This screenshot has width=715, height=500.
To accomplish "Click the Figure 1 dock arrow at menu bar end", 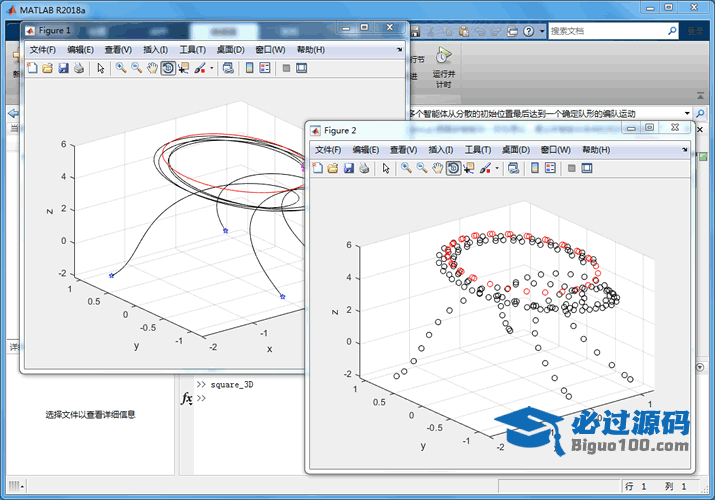I will 399,50.
